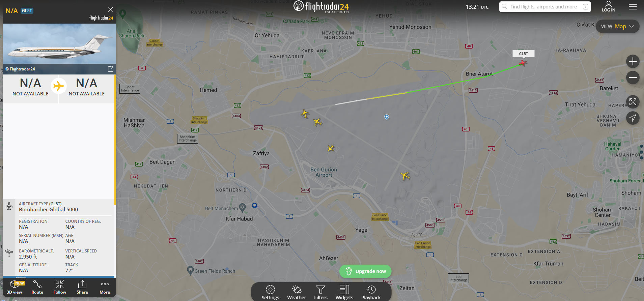Viewport: 644px width, 301px height.
Task: Click the Upgrade now button
Action: [365, 271]
